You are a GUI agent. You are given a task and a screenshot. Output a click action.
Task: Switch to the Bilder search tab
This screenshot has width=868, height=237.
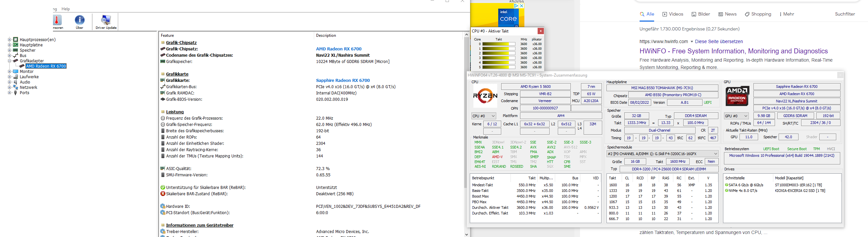(x=700, y=14)
